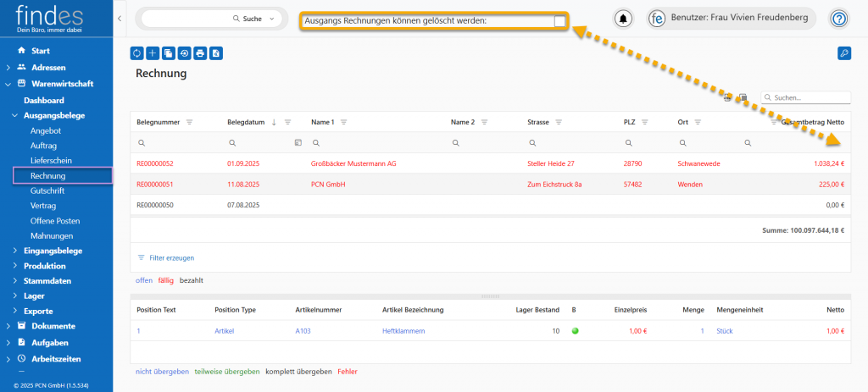Screen dimensions: 868x392
Task: Click the history restore toolbar icon
Action: pos(184,53)
